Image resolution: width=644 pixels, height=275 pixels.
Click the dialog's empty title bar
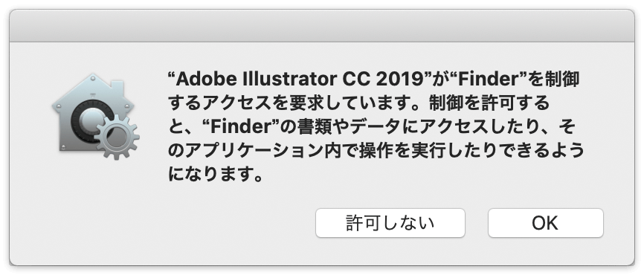click(322, 25)
